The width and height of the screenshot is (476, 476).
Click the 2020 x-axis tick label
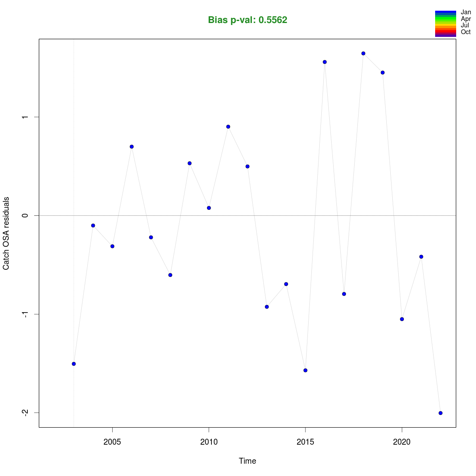(402, 442)
